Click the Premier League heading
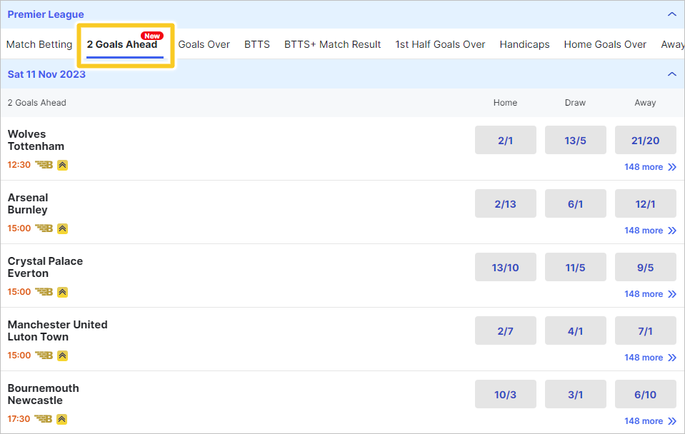 click(x=45, y=14)
